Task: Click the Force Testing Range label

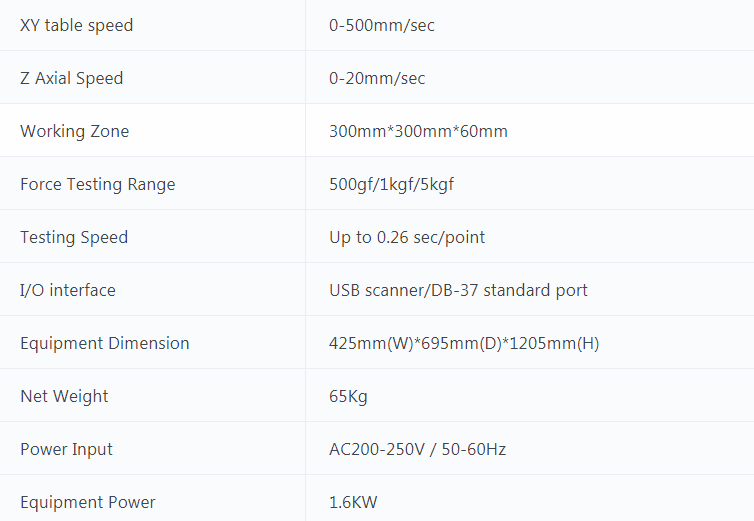Action: tap(97, 184)
